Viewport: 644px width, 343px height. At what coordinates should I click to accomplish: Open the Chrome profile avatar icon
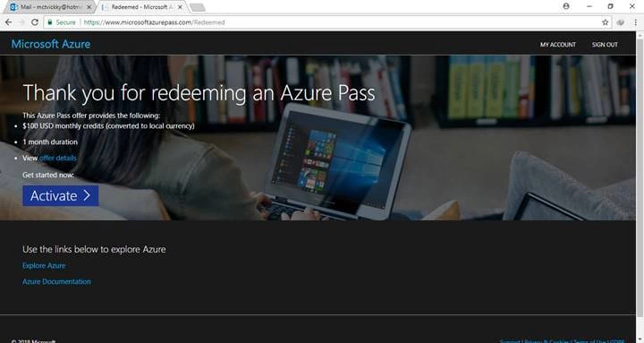(x=566, y=6)
